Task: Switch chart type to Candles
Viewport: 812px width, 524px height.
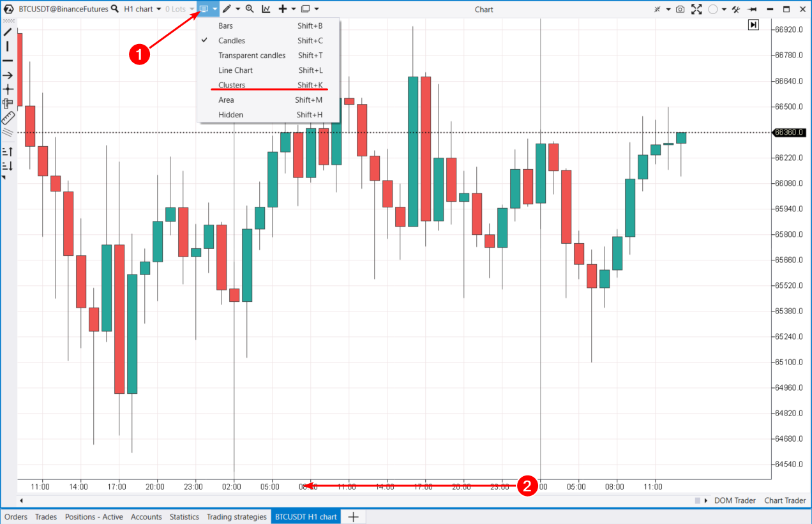Action: click(x=232, y=41)
